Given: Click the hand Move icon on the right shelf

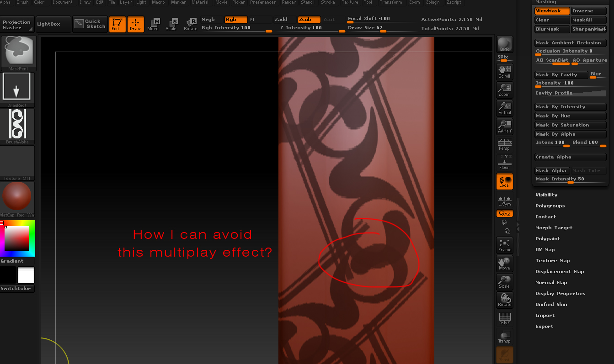Looking at the screenshot, I should [x=505, y=264].
